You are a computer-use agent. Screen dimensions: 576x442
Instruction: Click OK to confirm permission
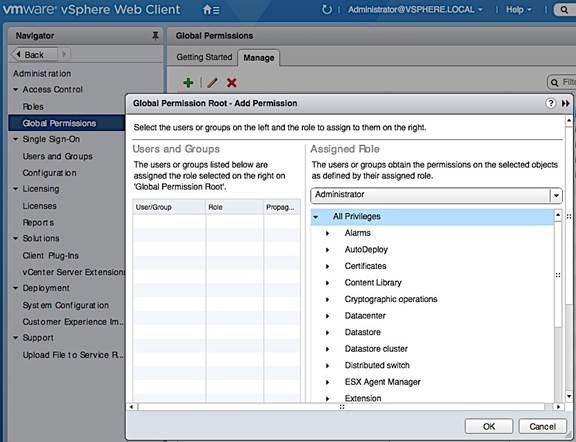coord(489,426)
